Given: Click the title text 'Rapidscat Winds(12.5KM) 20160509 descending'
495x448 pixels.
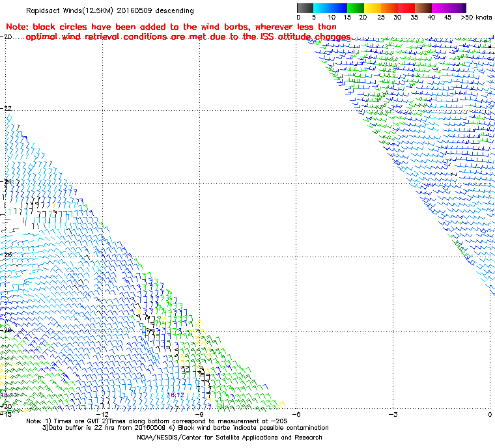Looking at the screenshot, I should click(110, 10).
